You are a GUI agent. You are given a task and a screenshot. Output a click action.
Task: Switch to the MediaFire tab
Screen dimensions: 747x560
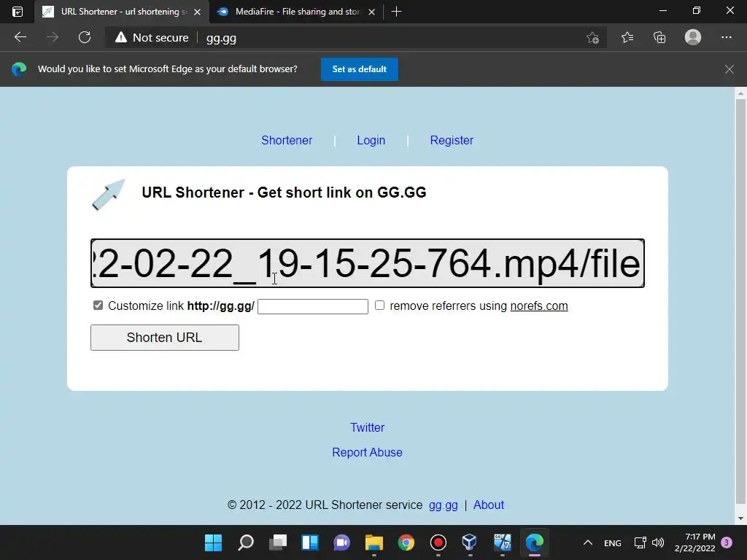click(298, 12)
